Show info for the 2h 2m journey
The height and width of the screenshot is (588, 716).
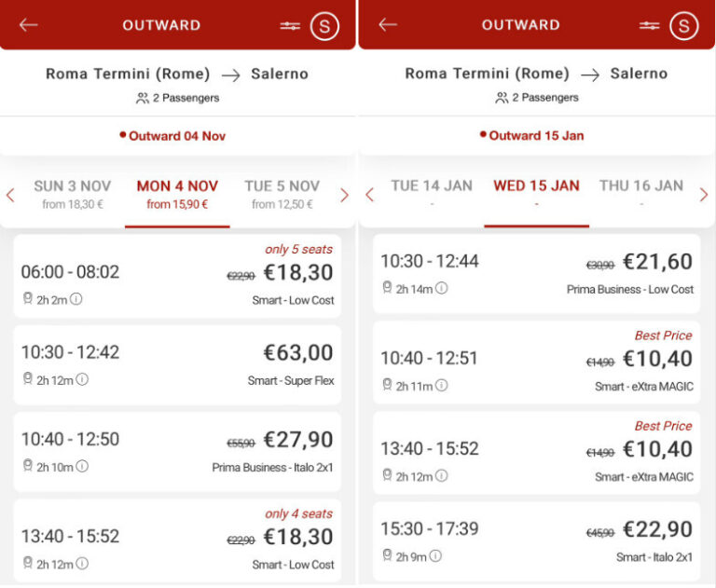76,299
